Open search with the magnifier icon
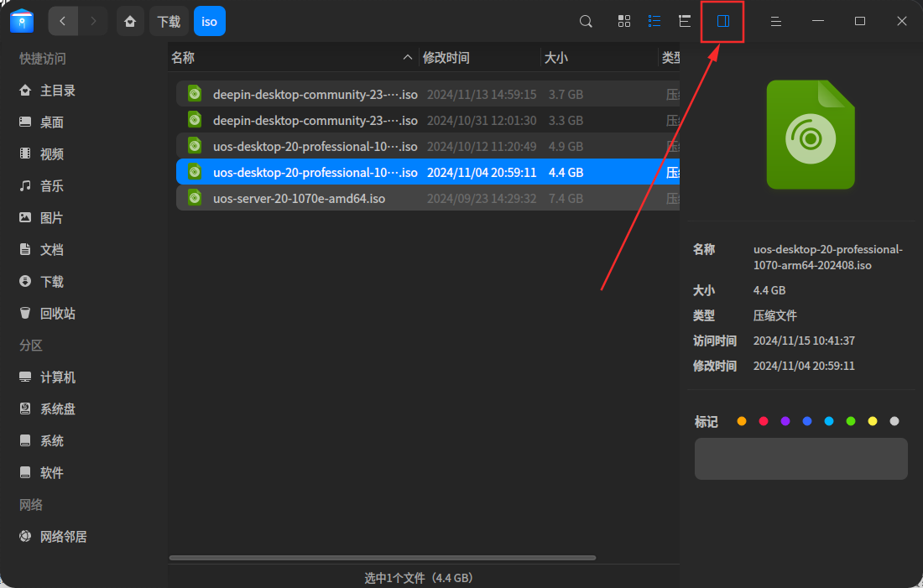This screenshot has width=923, height=588. click(586, 21)
